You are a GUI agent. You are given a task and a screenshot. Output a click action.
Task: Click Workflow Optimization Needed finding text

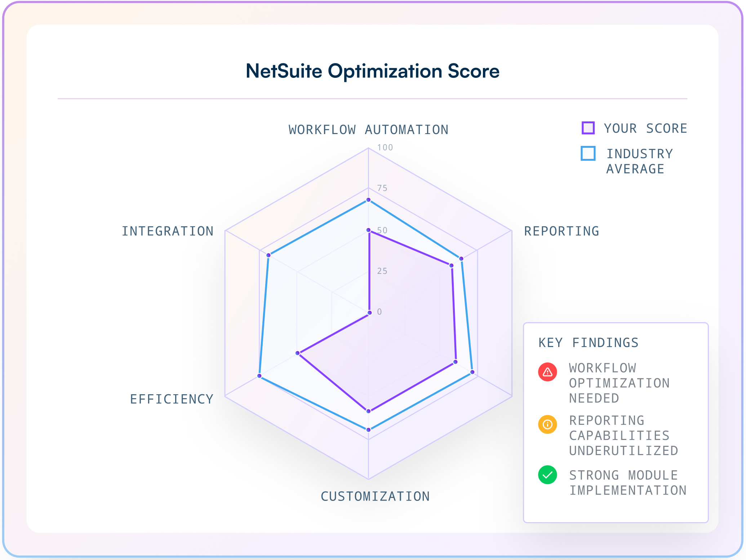[619, 383]
